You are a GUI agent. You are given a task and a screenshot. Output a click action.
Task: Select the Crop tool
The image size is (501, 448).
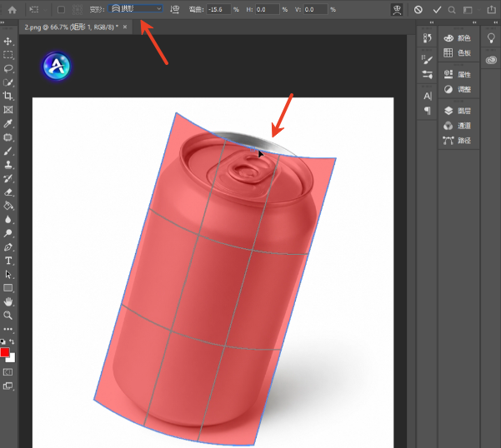(8, 96)
